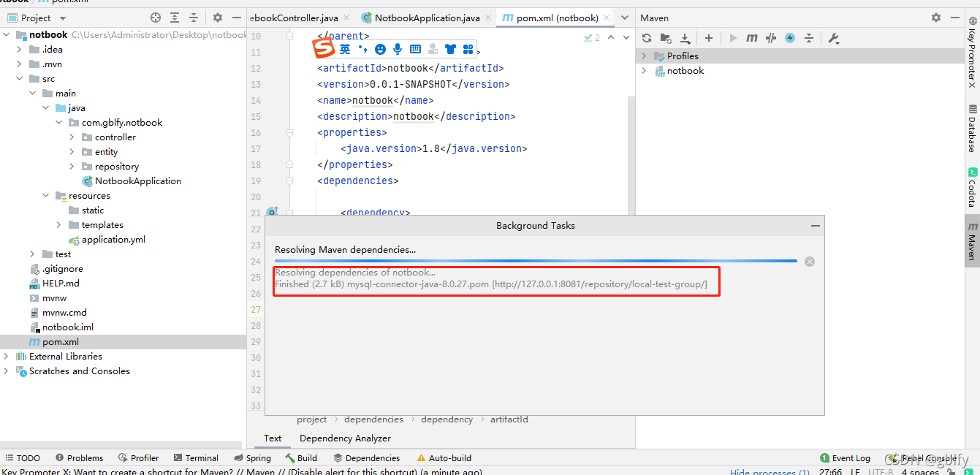Expand the test folder
This screenshot has width=980, height=475.
click(32, 254)
